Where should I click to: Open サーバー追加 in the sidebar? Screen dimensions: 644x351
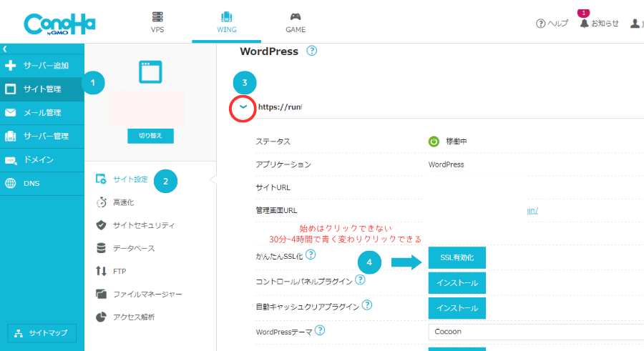[42, 66]
